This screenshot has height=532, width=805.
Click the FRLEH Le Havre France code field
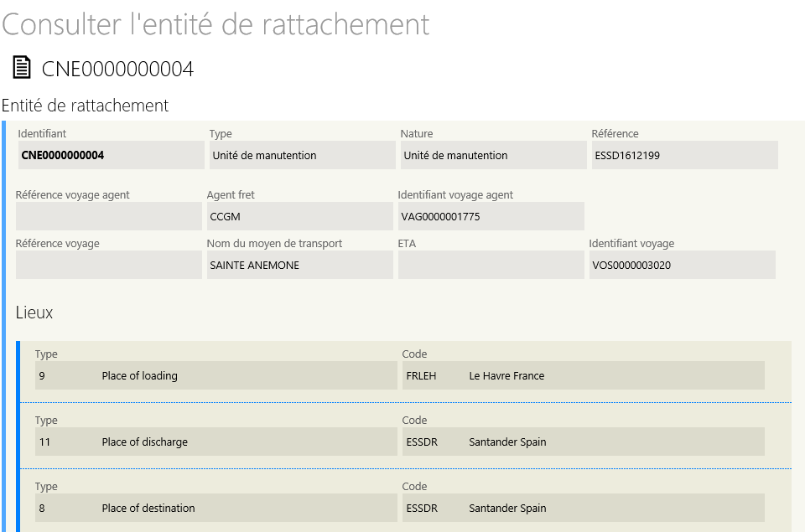tap(584, 375)
